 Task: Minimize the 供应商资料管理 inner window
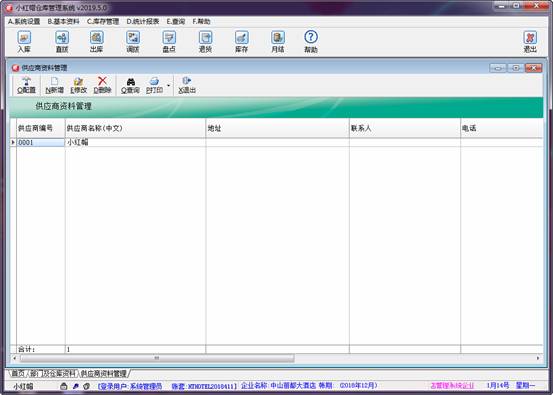click(x=498, y=68)
